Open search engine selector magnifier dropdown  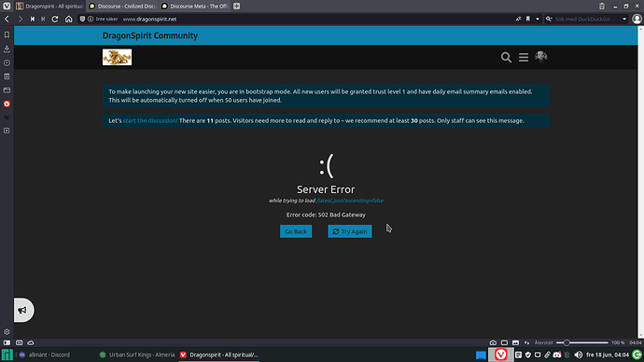pos(549,19)
